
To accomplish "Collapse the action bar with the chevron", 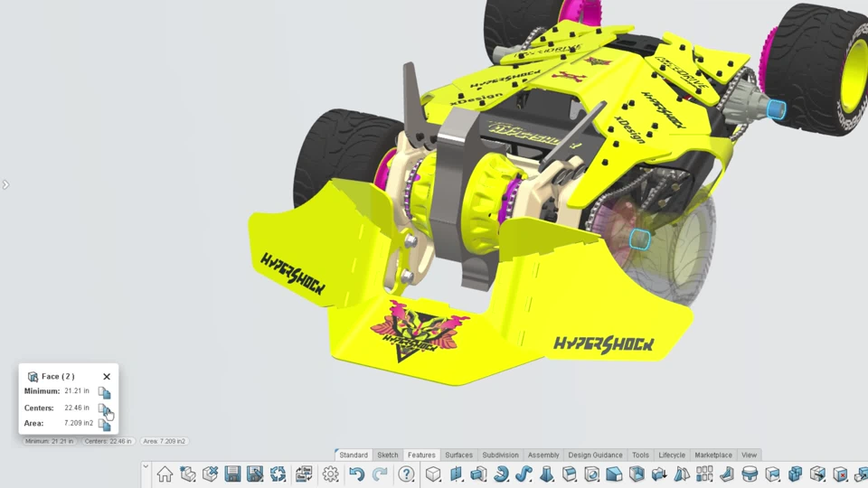I will (146, 466).
